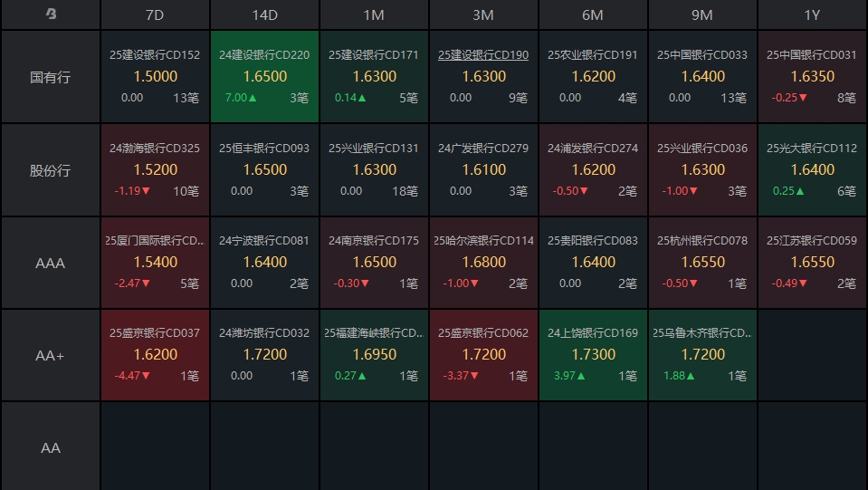Open the 25江苏银行CD059 cell
868x490 pixels.
pos(812,263)
